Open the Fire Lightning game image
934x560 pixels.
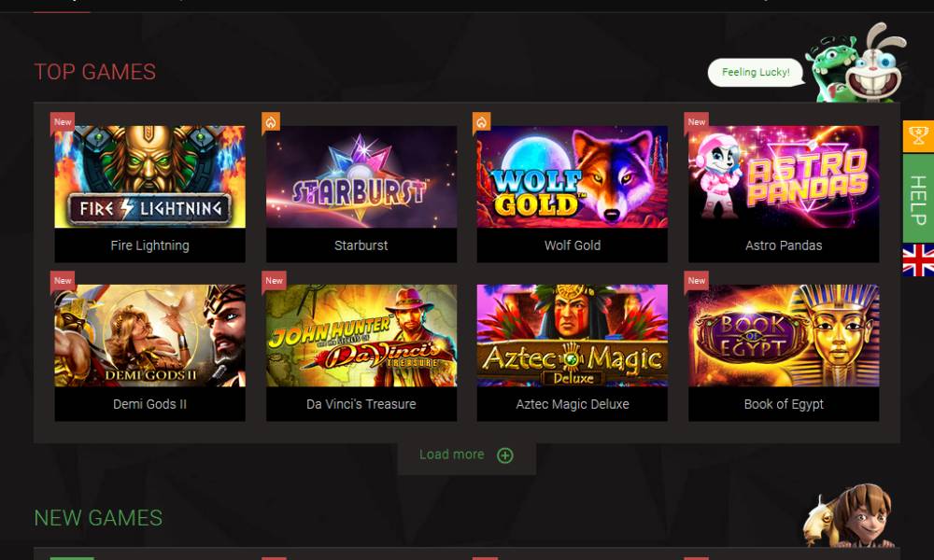[150, 176]
